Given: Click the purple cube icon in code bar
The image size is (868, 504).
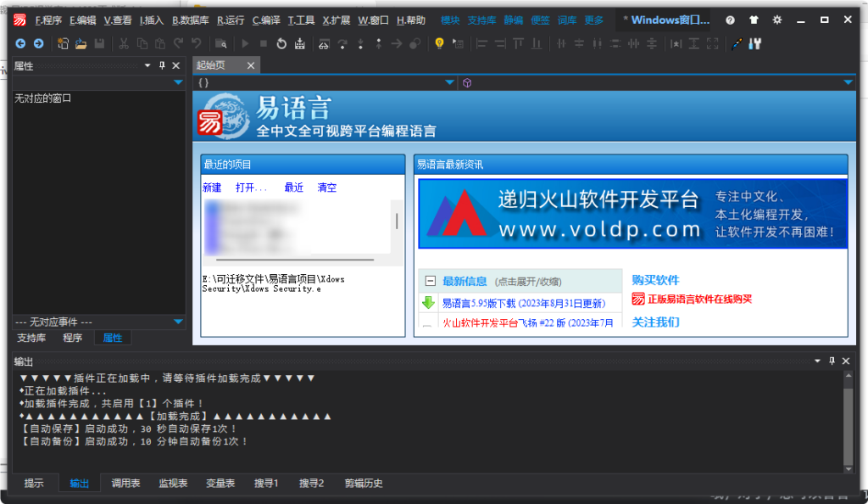Looking at the screenshot, I should coord(467,82).
